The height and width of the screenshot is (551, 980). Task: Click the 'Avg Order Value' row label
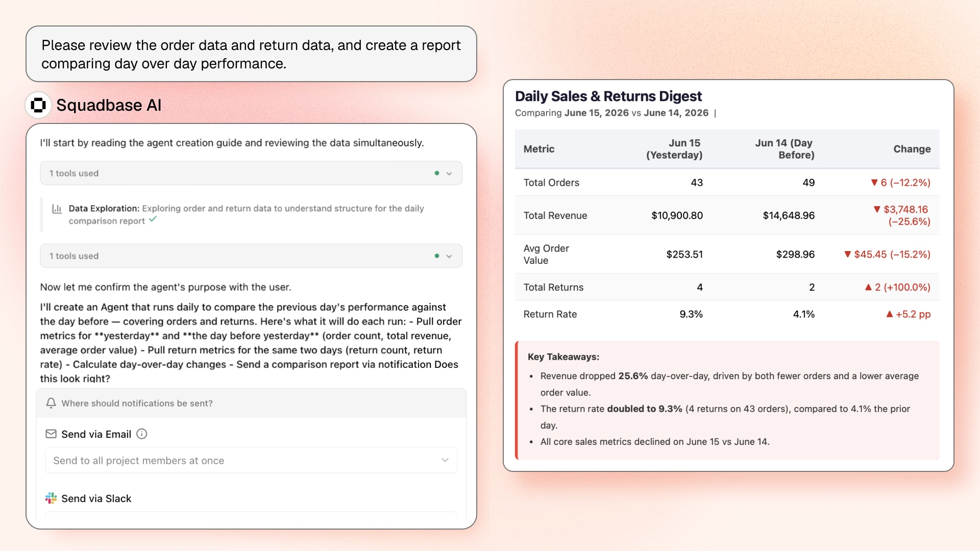[546, 254]
